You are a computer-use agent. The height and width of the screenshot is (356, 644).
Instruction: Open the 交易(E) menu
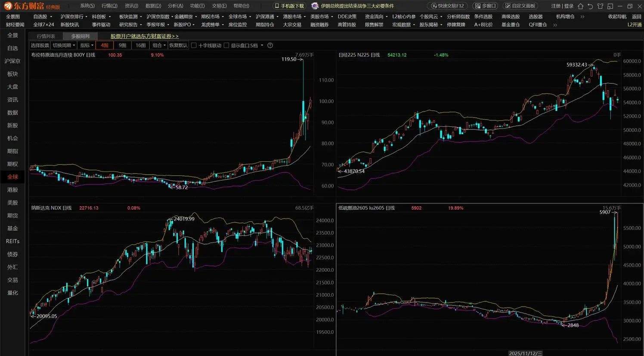[219, 6]
